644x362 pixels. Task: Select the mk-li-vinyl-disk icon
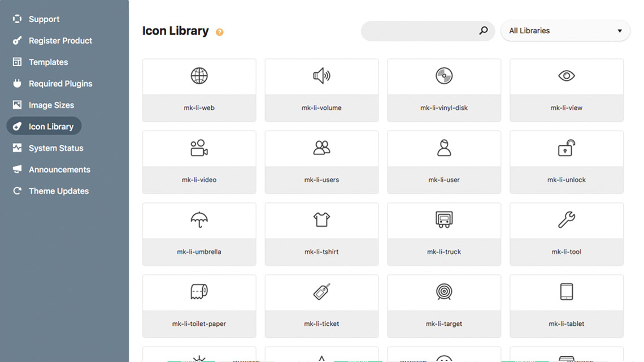click(x=443, y=76)
